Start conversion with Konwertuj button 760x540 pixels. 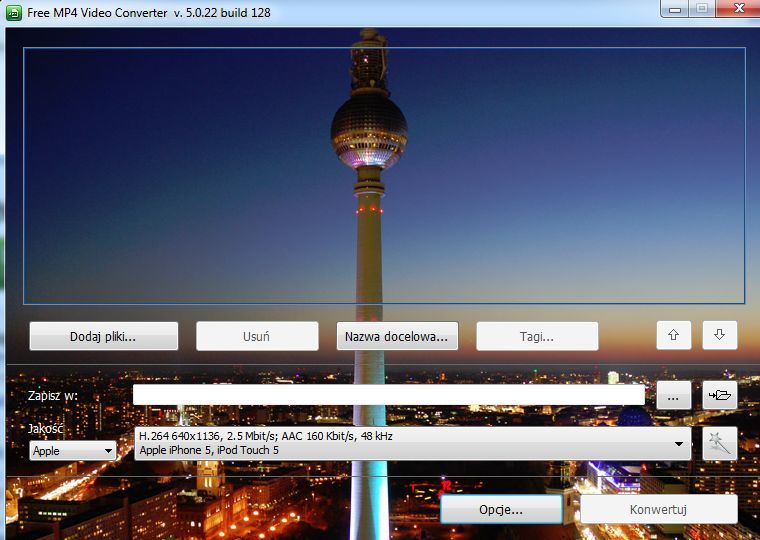coord(659,509)
